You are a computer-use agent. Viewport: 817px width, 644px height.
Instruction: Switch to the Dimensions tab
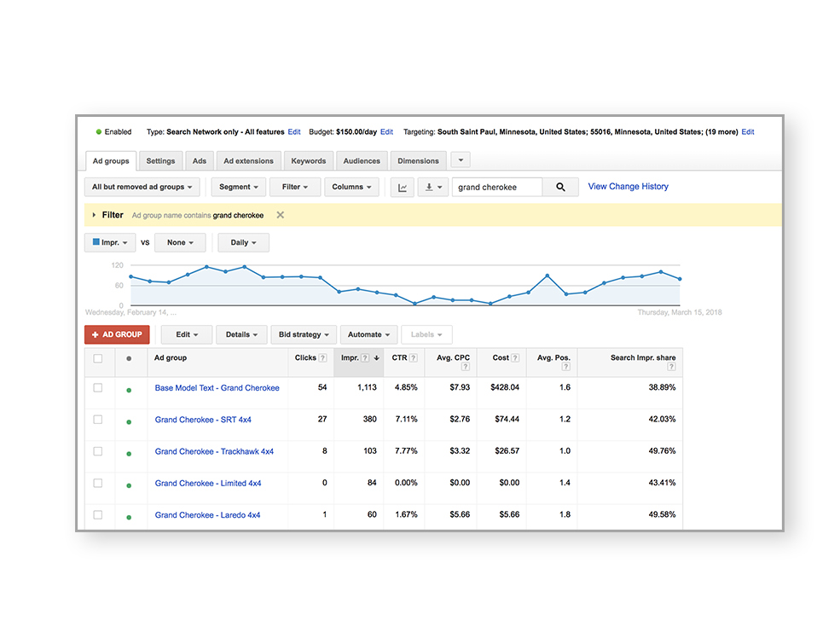419,161
